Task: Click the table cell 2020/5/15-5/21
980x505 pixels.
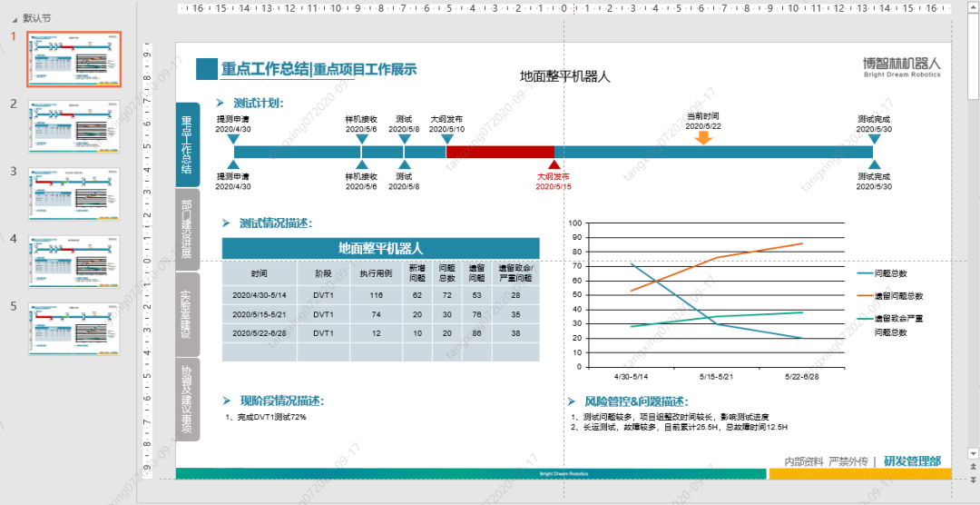Action: [260, 315]
